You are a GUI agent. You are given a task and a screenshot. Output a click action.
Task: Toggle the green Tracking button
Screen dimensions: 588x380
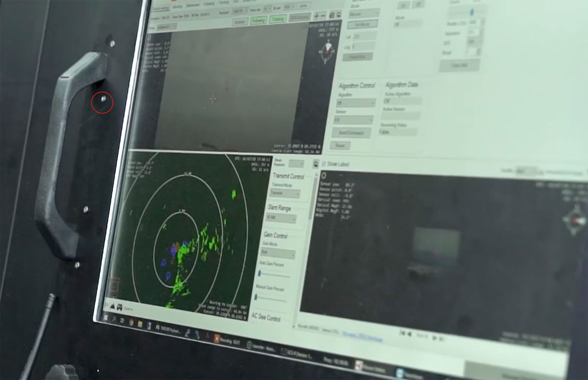278,20
